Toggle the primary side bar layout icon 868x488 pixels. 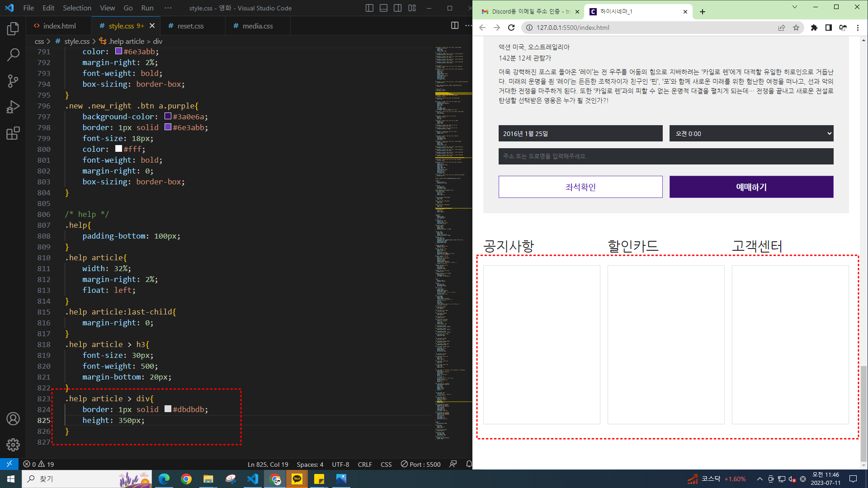[369, 8]
